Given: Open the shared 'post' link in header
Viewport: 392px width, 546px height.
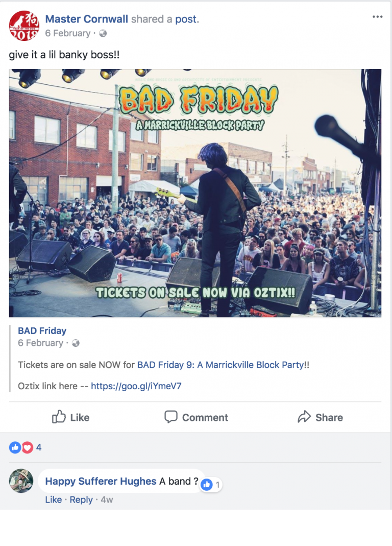Looking at the screenshot, I should pyautogui.click(x=186, y=19).
